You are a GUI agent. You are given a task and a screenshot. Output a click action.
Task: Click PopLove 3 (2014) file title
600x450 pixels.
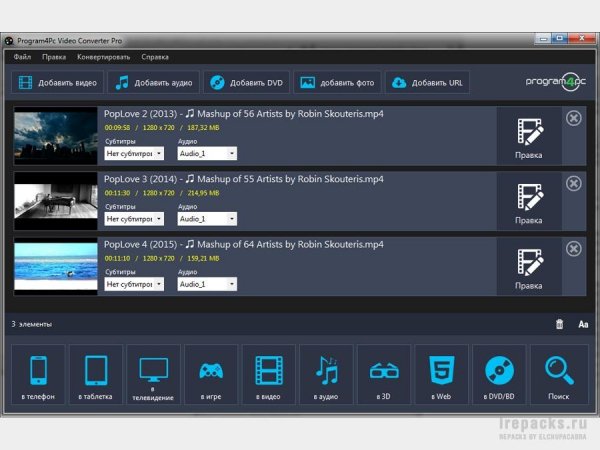(x=244, y=179)
